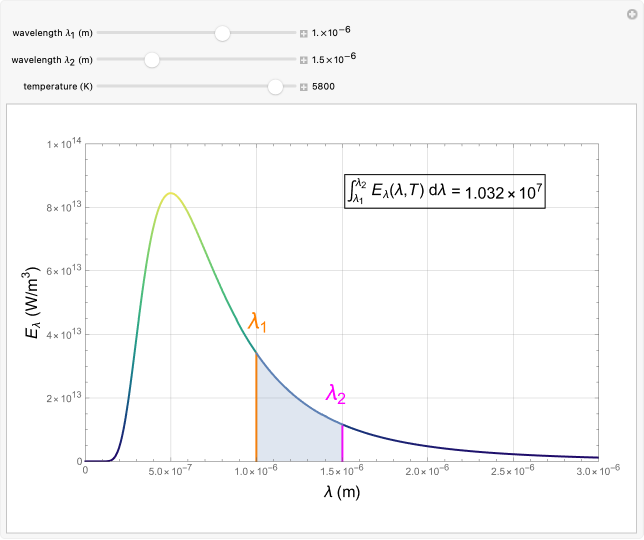The height and width of the screenshot is (540, 644).
Task: Click the far left of λ1 slider track
Action: (x=102, y=33)
